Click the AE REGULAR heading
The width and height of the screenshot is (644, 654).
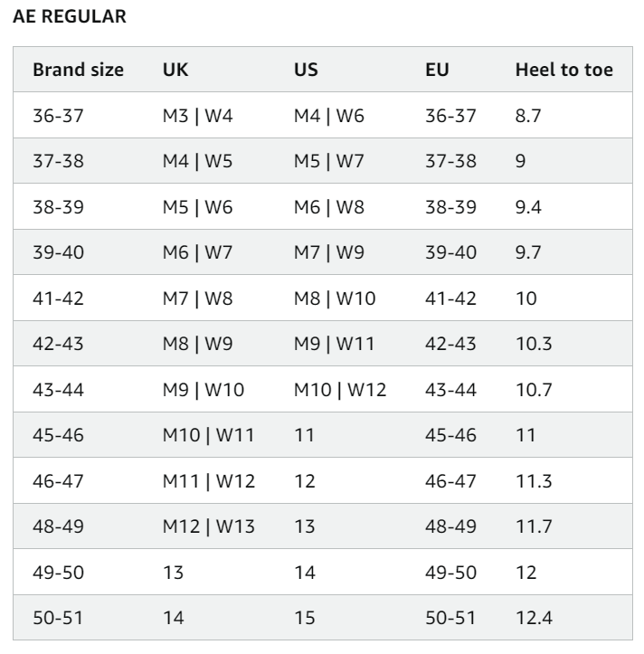[70, 18]
